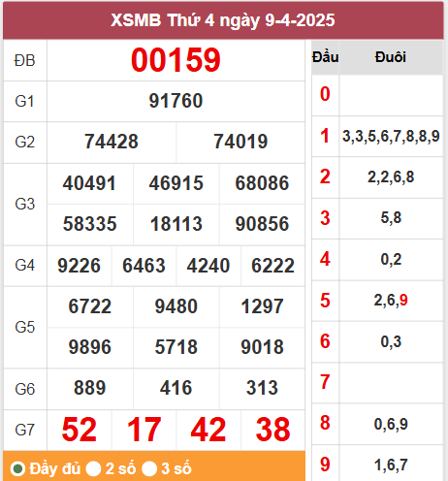The image size is (448, 481).
Task: Click the ĐB prize label
Action: pyautogui.click(x=25, y=61)
